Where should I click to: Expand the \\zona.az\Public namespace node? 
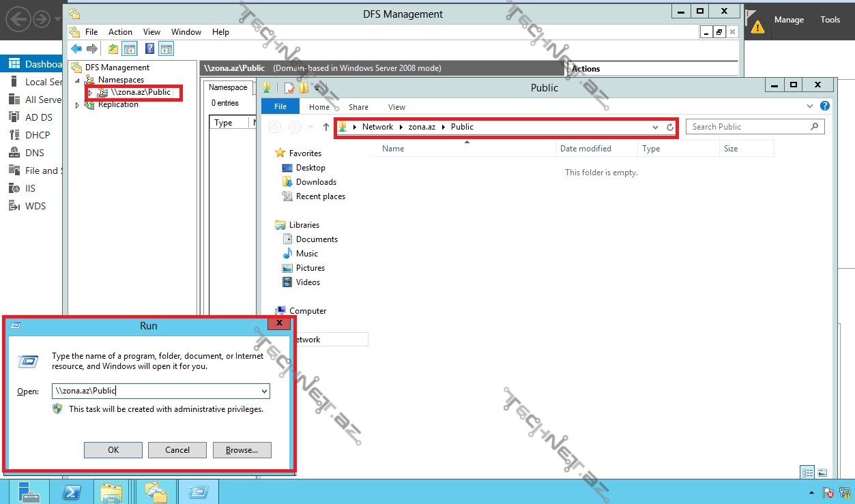coord(90,93)
